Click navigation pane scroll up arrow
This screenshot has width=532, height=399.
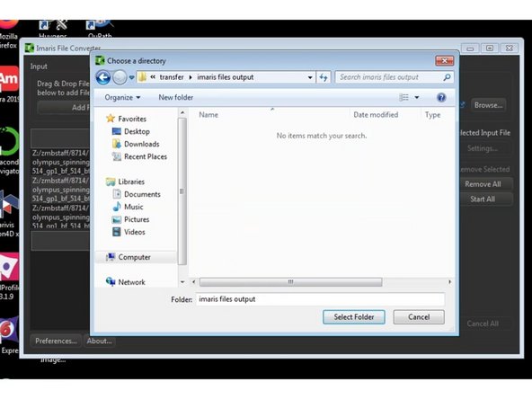[182, 112]
